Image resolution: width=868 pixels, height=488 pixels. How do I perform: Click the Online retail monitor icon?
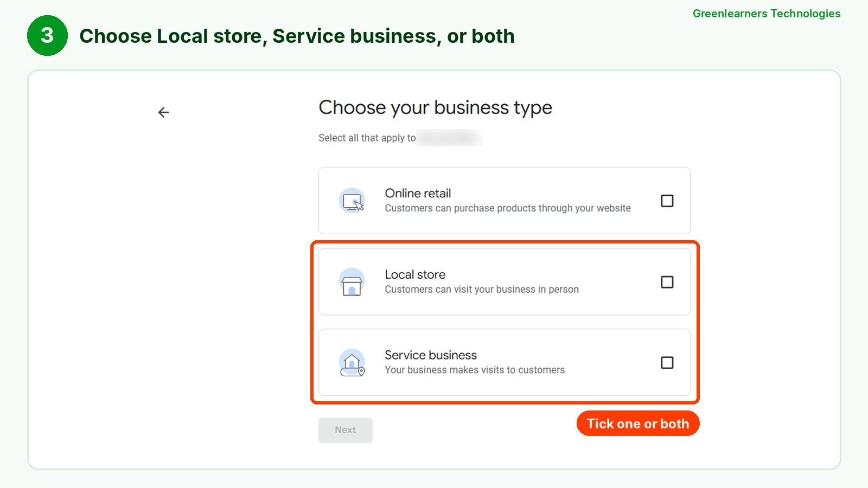(x=352, y=201)
